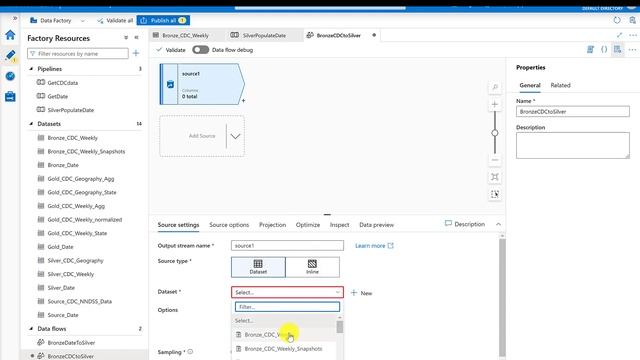Collapse the Pipelines tree section
Screen dimensions: 640x360
[31, 69]
